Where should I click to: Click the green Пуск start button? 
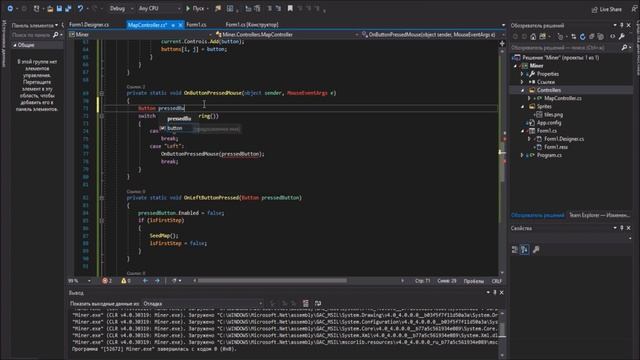[x=195, y=8]
